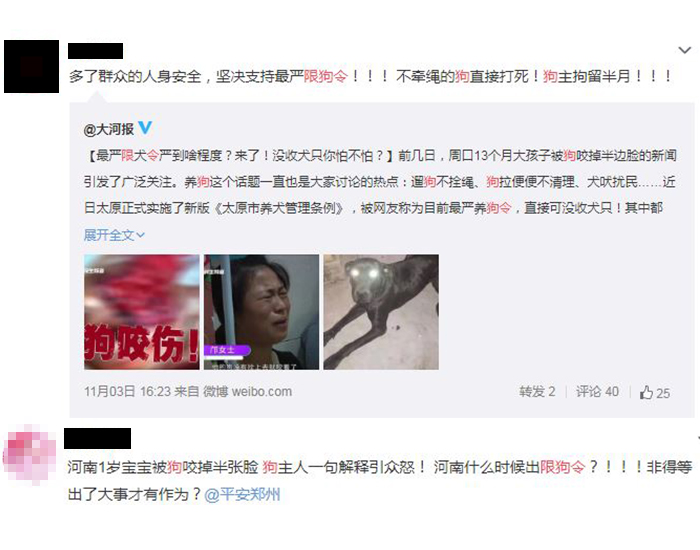This screenshot has width=700, height=550.
Task: Open the first post's dropdown chevron menu
Action: tap(684, 50)
